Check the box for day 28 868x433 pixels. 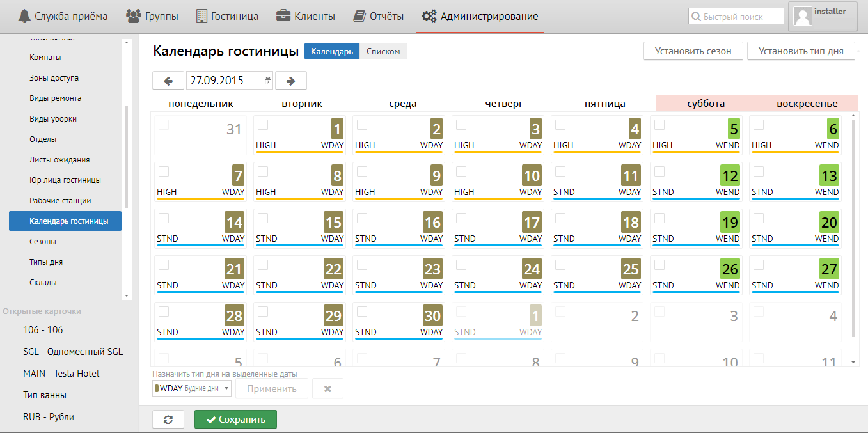click(164, 311)
